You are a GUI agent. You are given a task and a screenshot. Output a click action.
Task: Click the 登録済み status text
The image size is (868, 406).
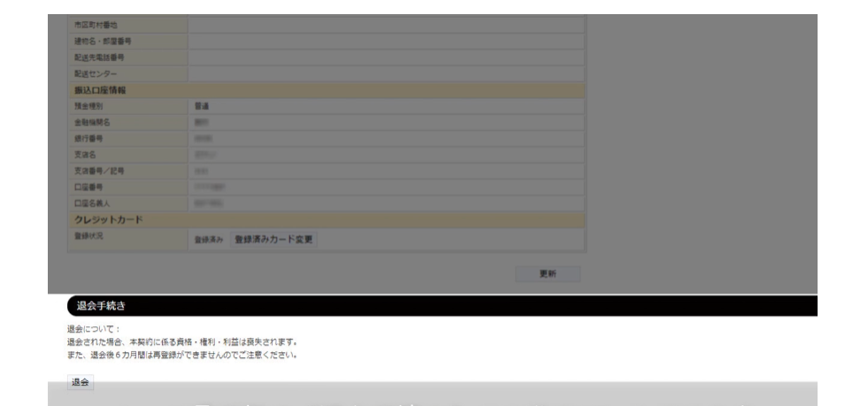209,240
